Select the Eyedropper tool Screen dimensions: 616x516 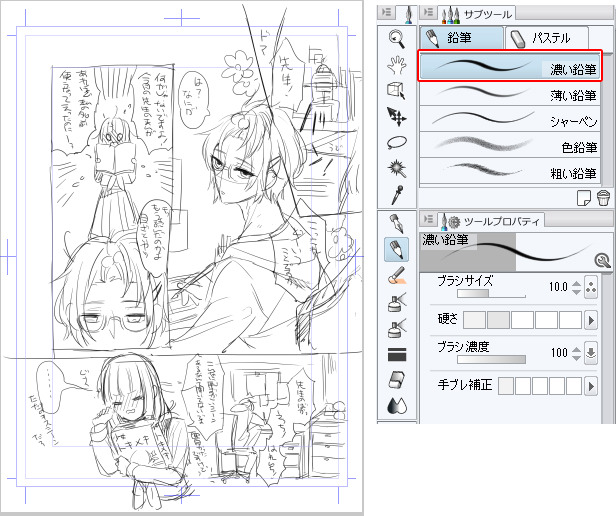coord(397,195)
